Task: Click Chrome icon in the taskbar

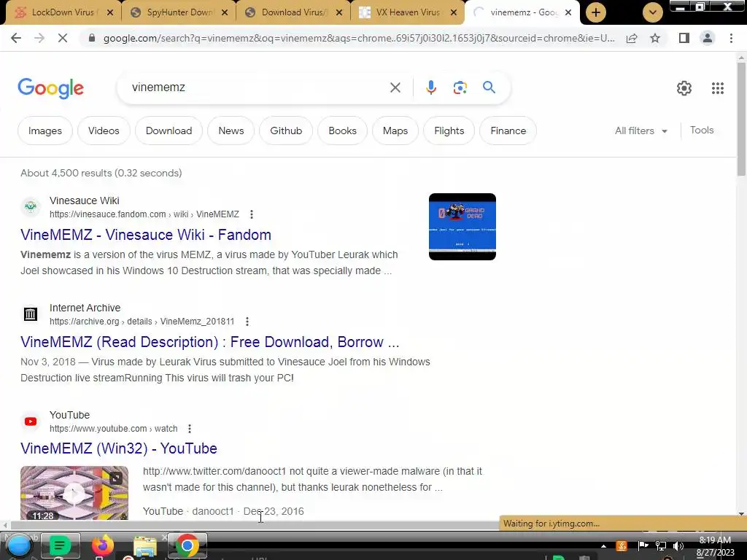Action: tap(187, 545)
